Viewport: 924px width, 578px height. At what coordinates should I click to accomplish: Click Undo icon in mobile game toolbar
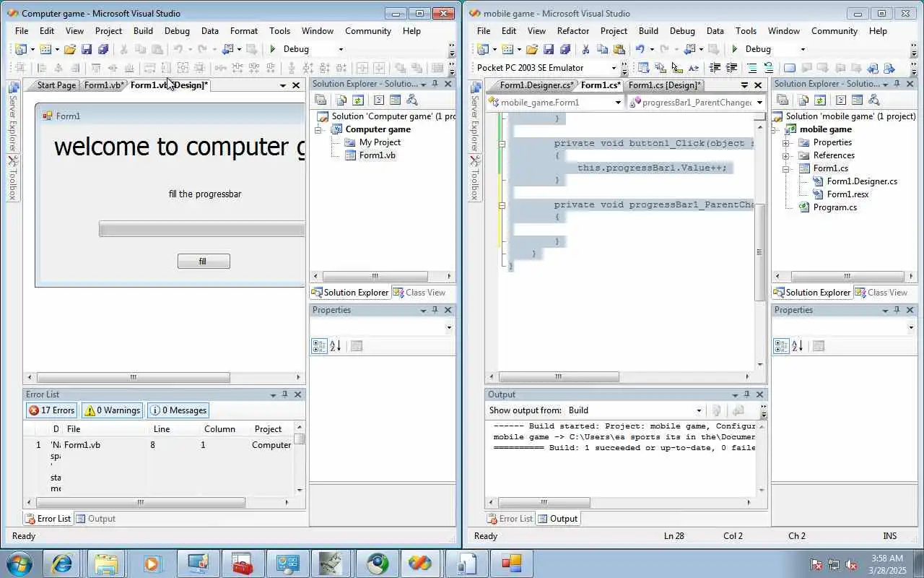(640, 49)
